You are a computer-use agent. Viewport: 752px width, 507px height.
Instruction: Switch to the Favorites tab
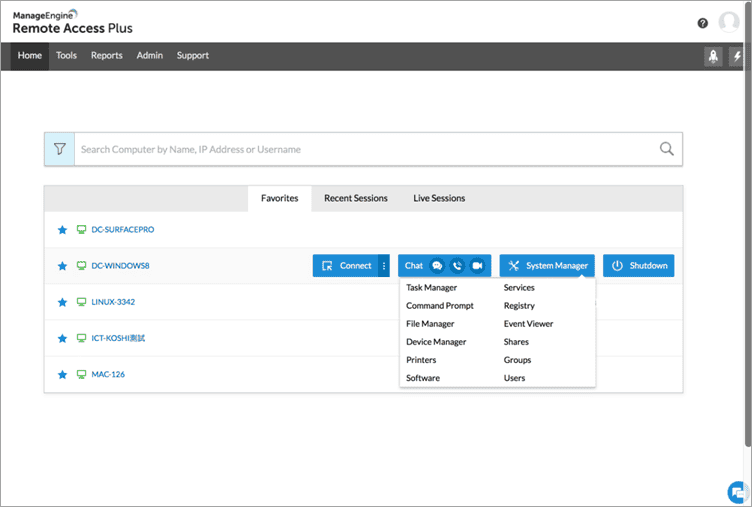pyautogui.click(x=280, y=199)
